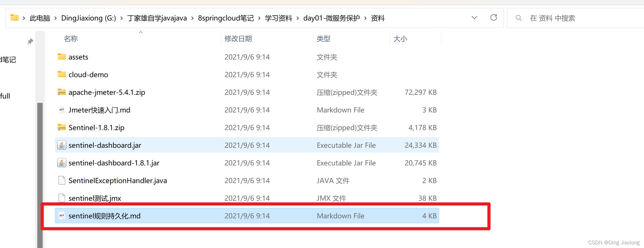Navigate to DingJiaxiong (G:) drive breadcrumb

pyautogui.click(x=89, y=18)
